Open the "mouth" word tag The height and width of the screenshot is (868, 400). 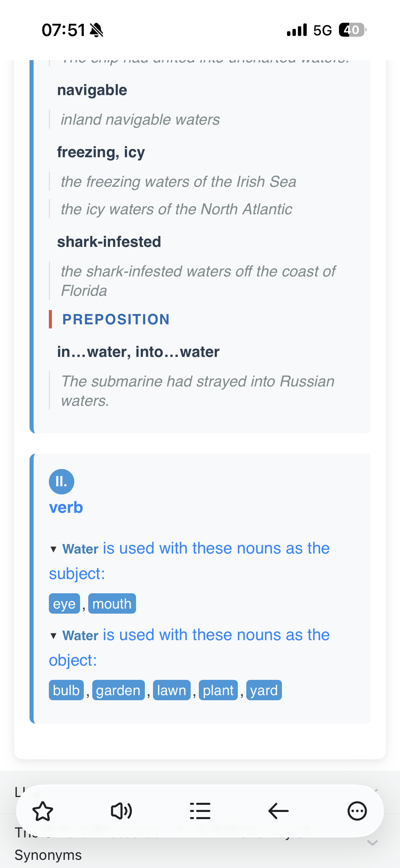[x=112, y=604]
